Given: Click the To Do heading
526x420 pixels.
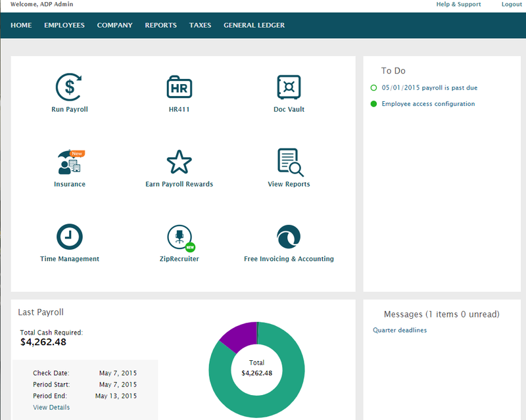Looking at the screenshot, I should pyautogui.click(x=393, y=71).
